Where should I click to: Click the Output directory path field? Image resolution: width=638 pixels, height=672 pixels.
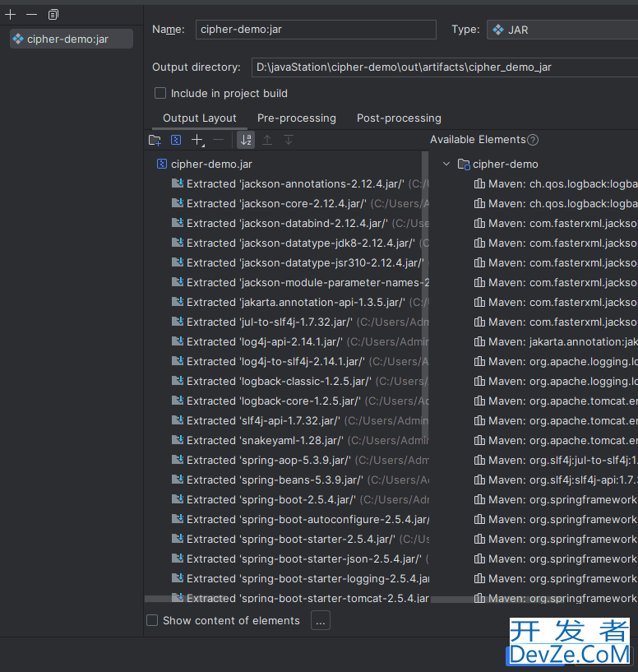coord(444,67)
